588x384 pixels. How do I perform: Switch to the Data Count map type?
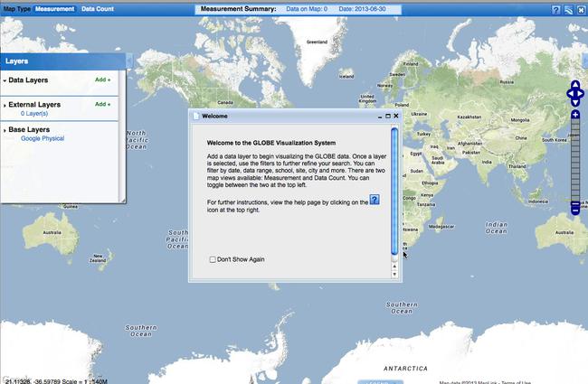tap(98, 9)
